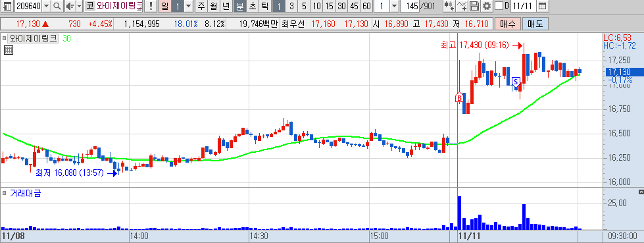Click the 매도 sell button
644x243 pixels.
pos(535,24)
